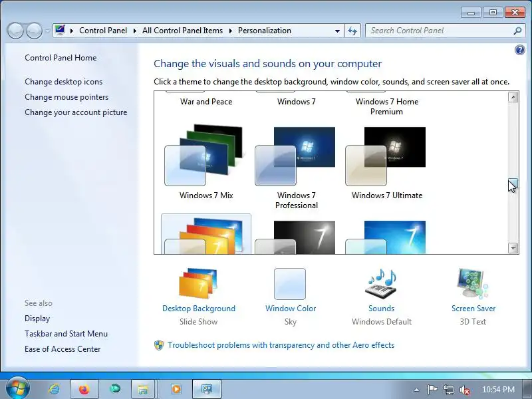Open the Desktop Background slide show icon
The height and width of the screenshot is (399, 532).
tap(198, 283)
